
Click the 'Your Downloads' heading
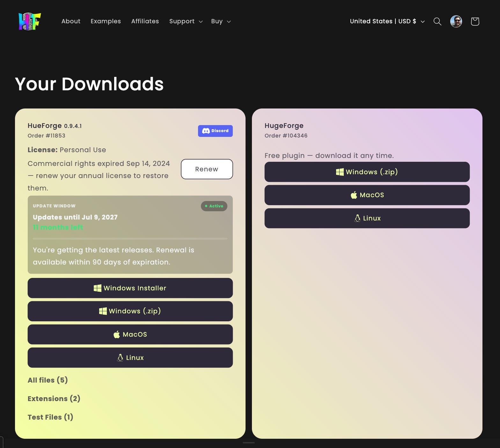pos(89,84)
